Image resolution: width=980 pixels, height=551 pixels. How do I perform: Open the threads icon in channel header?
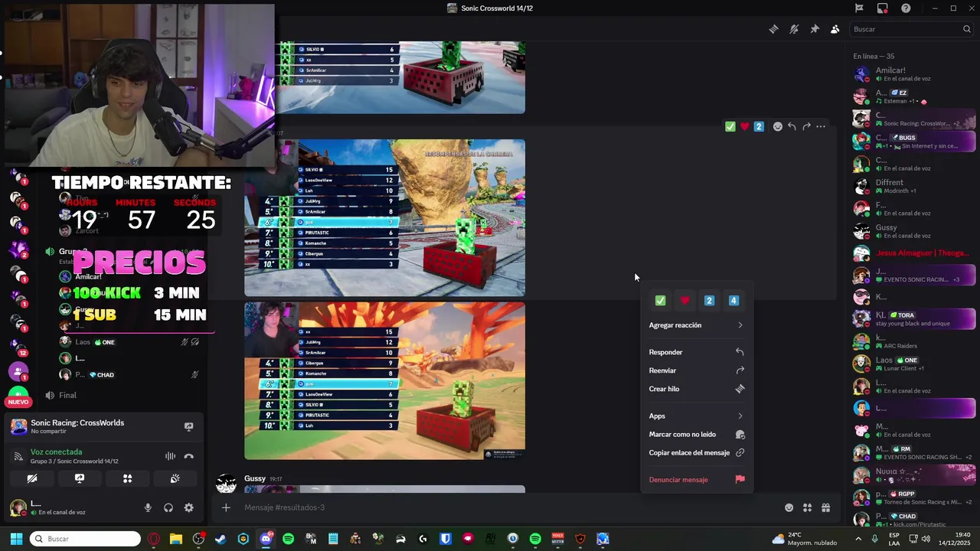coord(774,29)
